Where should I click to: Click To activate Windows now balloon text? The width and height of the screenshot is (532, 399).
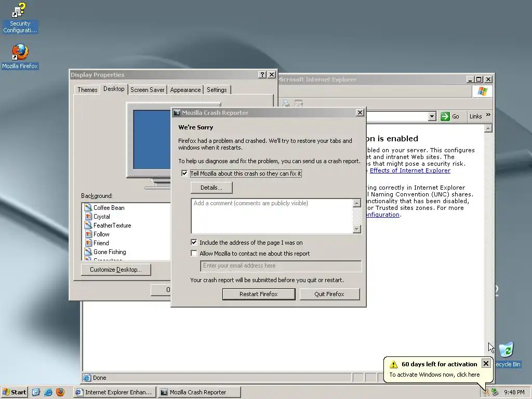434,375
